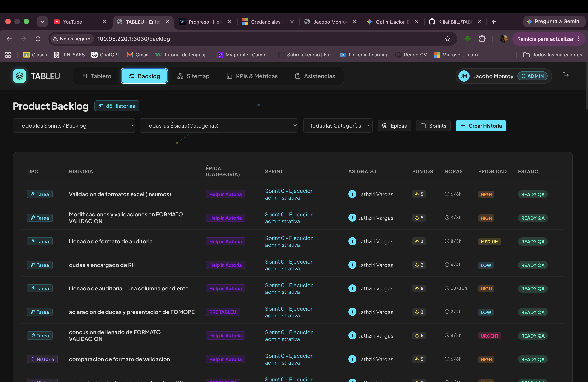Open the apps grid in bookmarks bar
This screenshot has width=588, height=382.
[8, 55]
